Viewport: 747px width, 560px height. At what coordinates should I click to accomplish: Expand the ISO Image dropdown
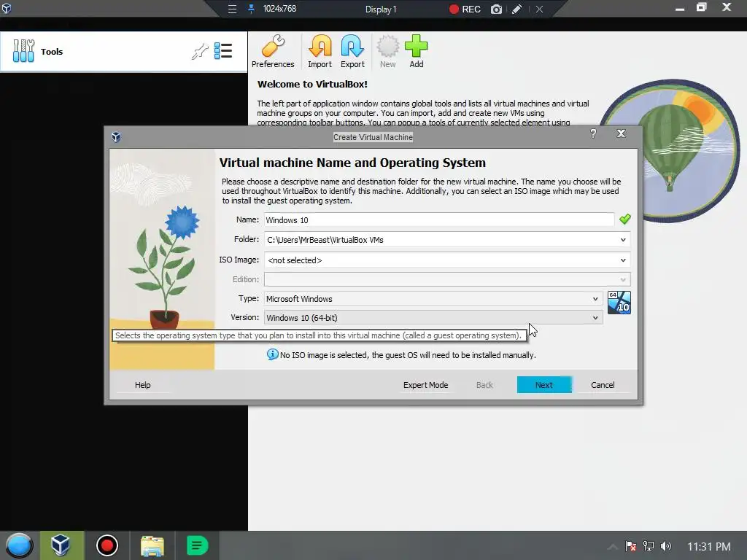coord(623,260)
